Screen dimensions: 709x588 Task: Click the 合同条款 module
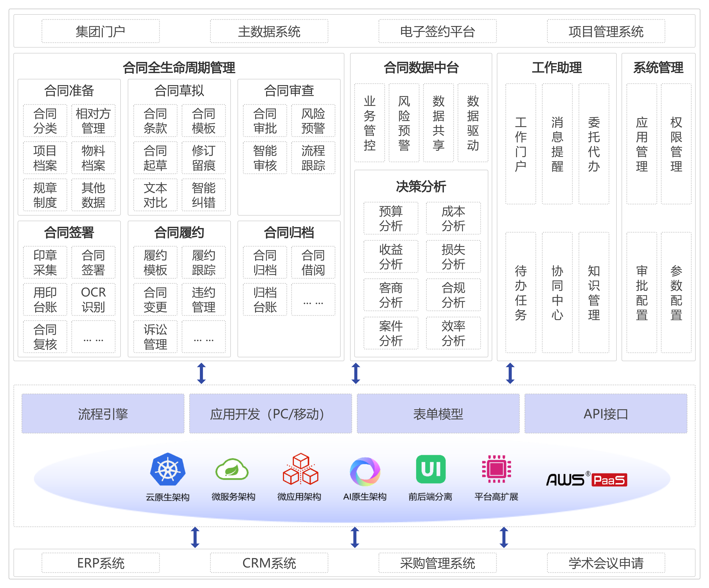(x=155, y=121)
